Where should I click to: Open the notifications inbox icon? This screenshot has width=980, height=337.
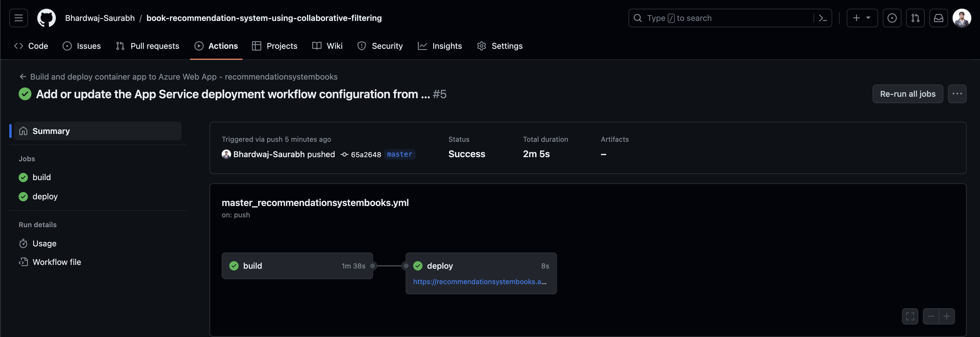(938, 18)
